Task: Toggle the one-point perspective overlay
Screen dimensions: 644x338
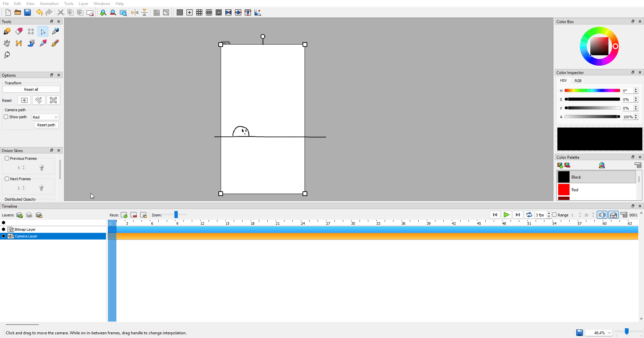Action: tap(228, 12)
